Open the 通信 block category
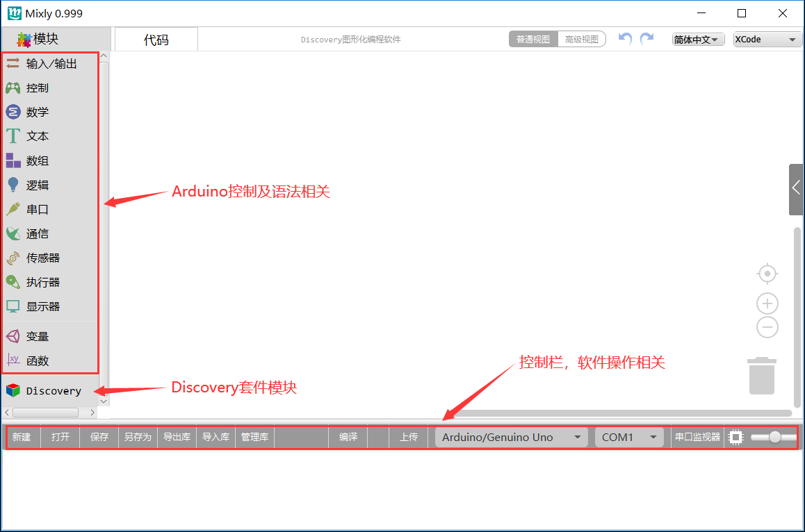This screenshot has width=805, height=532. (x=50, y=234)
